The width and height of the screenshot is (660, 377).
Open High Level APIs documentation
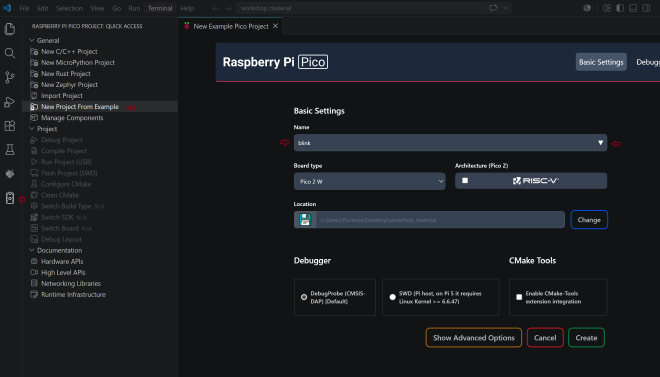pos(63,272)
